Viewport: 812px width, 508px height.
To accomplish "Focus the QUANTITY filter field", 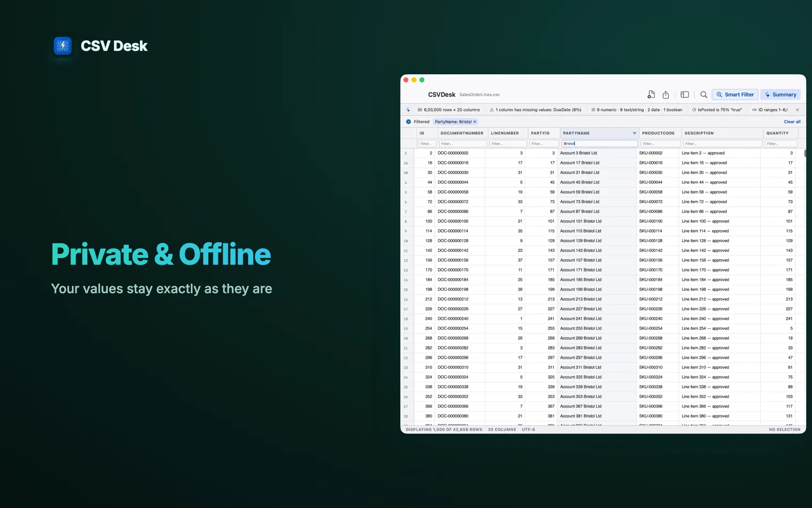I will point(780,143).
